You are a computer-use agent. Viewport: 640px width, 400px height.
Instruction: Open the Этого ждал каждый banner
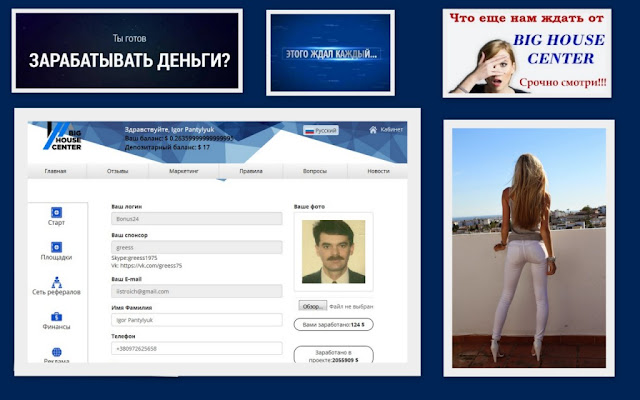point(330,53)
